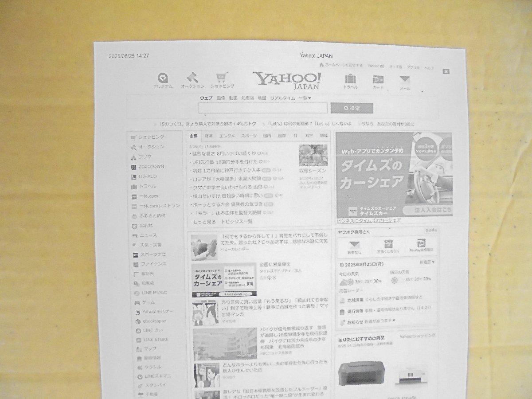Click the フリマ icon in the sidebar
Image resolution: width=532 pixels, height=399 pixels.
[133, 157]
